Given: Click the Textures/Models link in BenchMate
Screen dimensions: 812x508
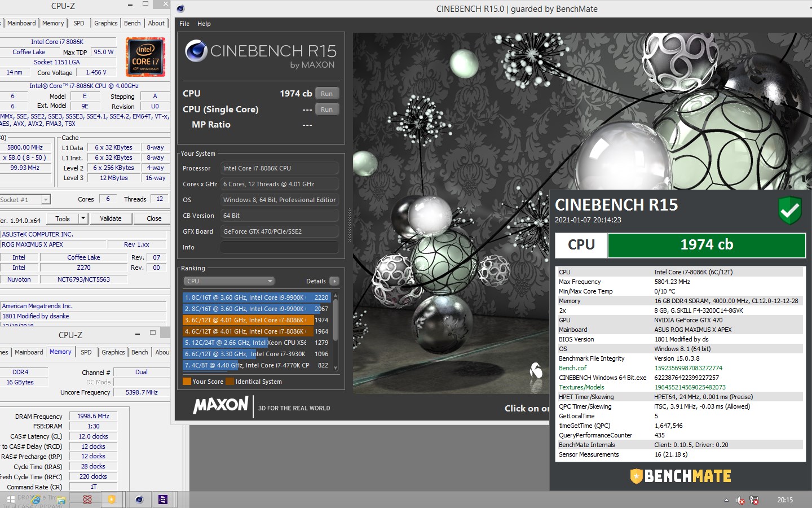Looking at the screenshot, I should pyautogui.click(x=581, y=387).
